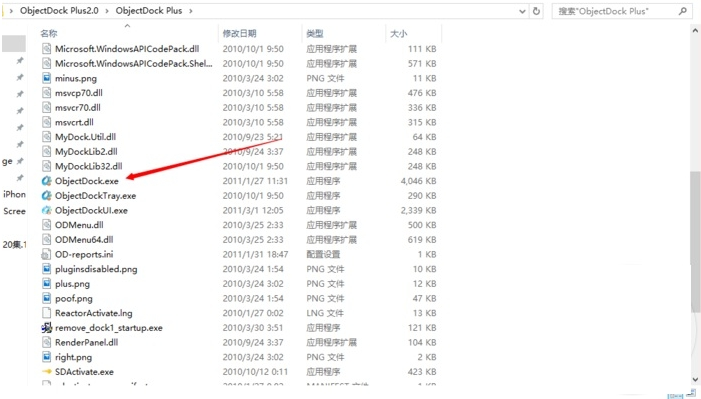This screenshot has height=399, width=701.
Task: Select the OD-reports.ini file name
Action: (84, 255)
